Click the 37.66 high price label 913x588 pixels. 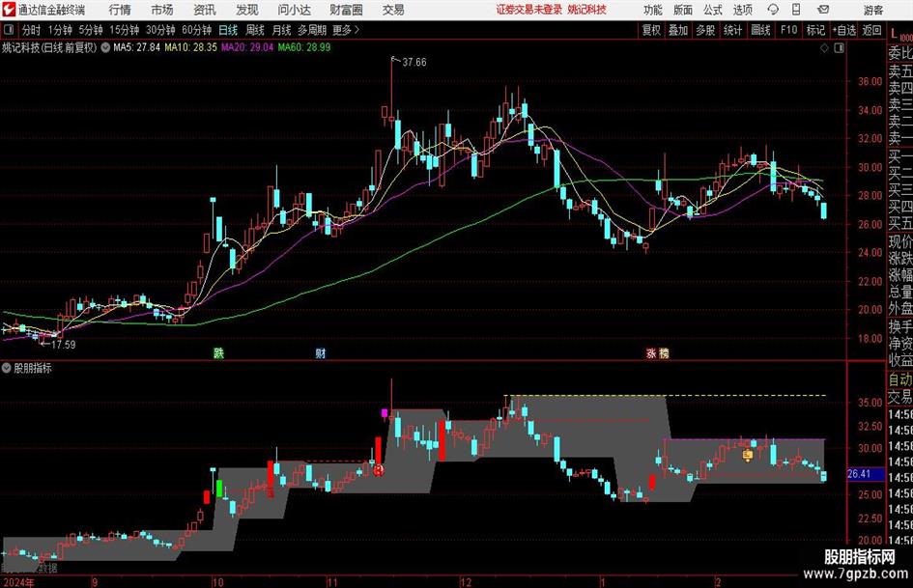[x=414, y=63]
